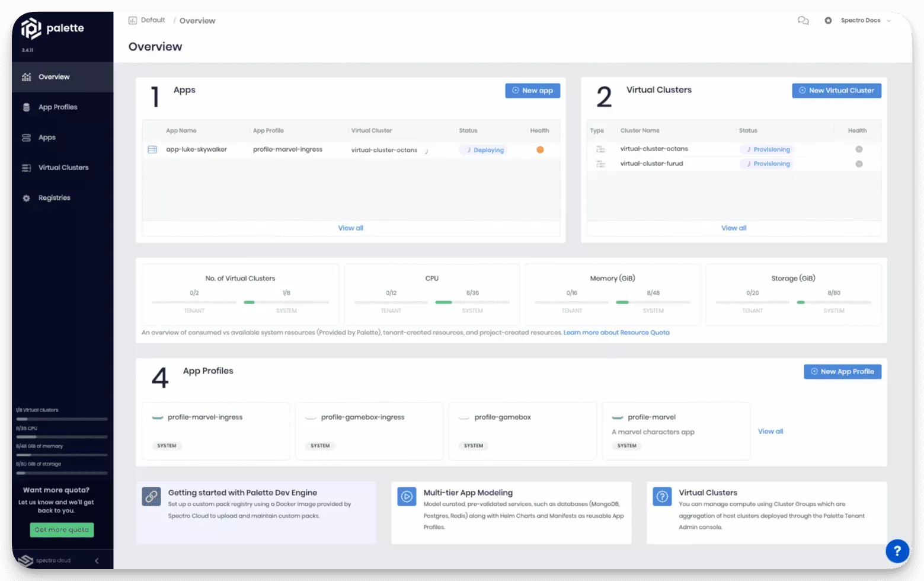Open the Apps section in the sidebar
Screen dimensions: 924x581
47,137
